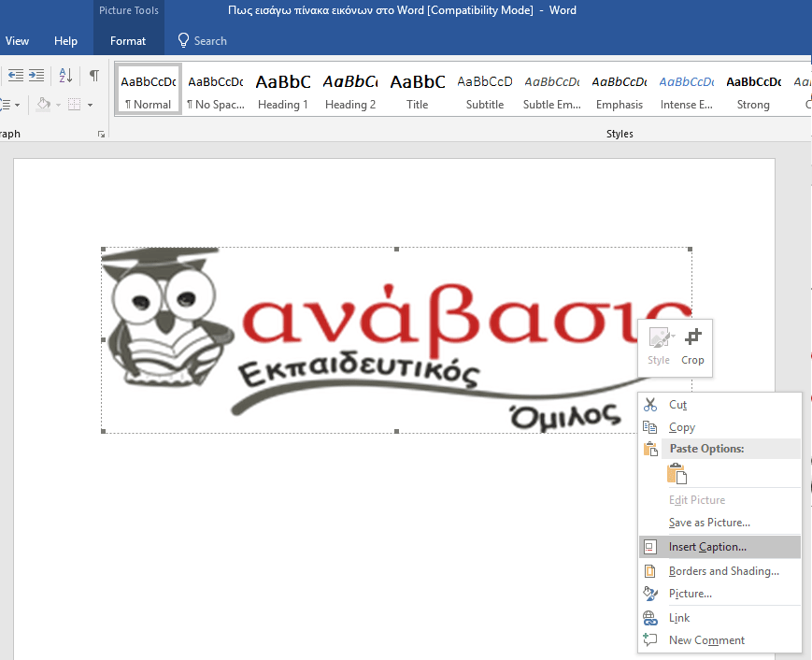Click the left-middle handle of picture
This screenshot has height=660, width=812.
tap(103, 340)
